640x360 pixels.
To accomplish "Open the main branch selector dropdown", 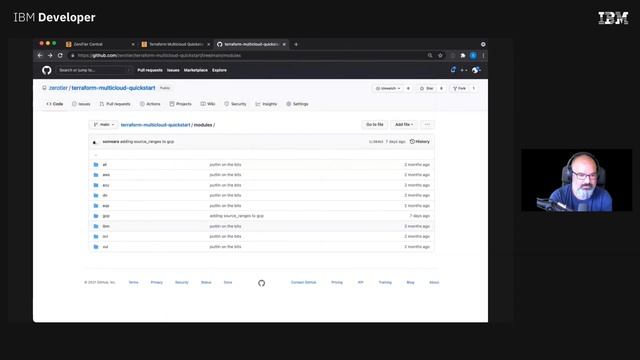I will click(x=104, y=124).
